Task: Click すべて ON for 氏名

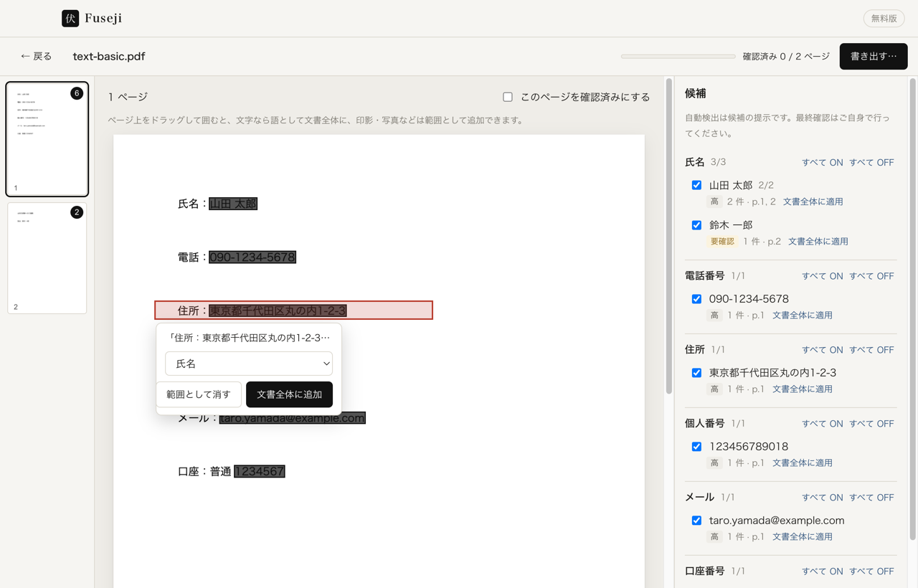Action: click(x=822, y=163)
